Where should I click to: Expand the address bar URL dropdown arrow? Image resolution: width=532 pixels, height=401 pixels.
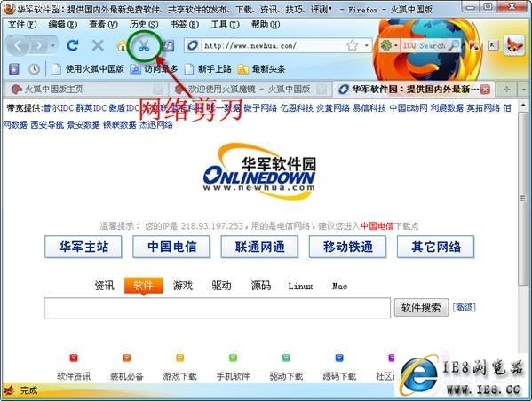click(x=367, y=45)
